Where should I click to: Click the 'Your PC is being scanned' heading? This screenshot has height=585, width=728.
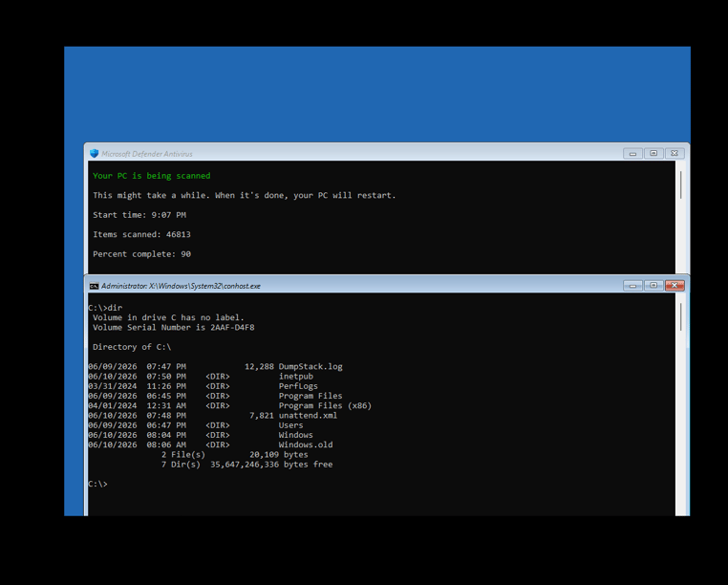coord(151,176)
